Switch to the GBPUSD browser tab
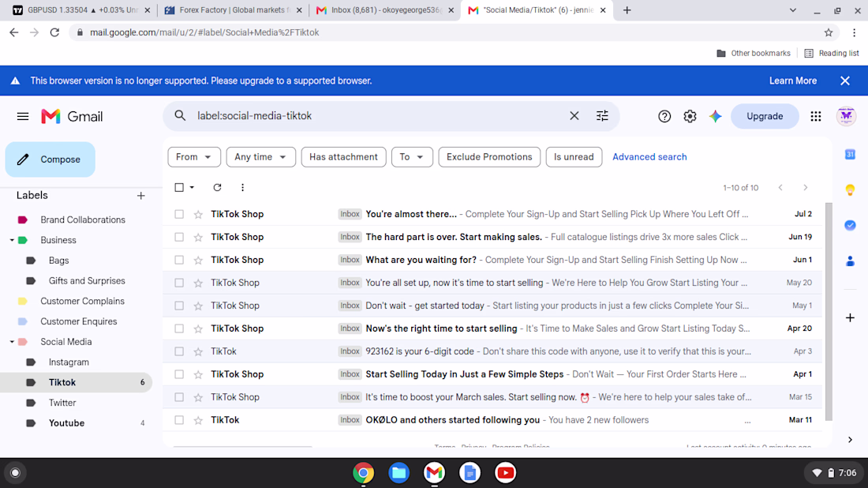 tap(80, 10)
